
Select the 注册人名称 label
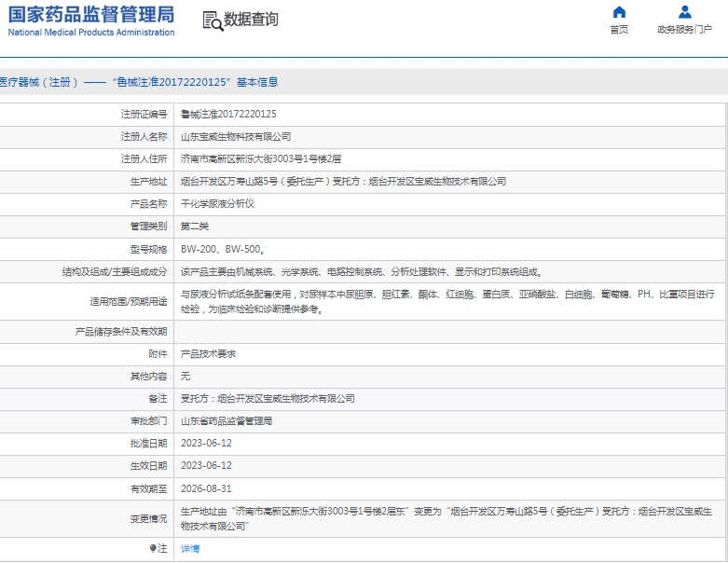[x=144, y=136]
